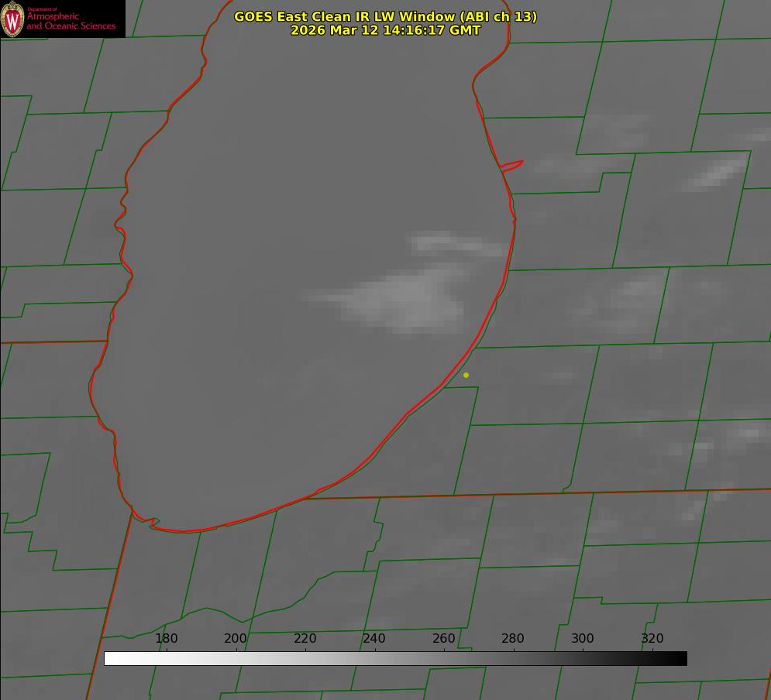Click the 180 colorbar label
771x700 pixels.
(x=166, y=638)
